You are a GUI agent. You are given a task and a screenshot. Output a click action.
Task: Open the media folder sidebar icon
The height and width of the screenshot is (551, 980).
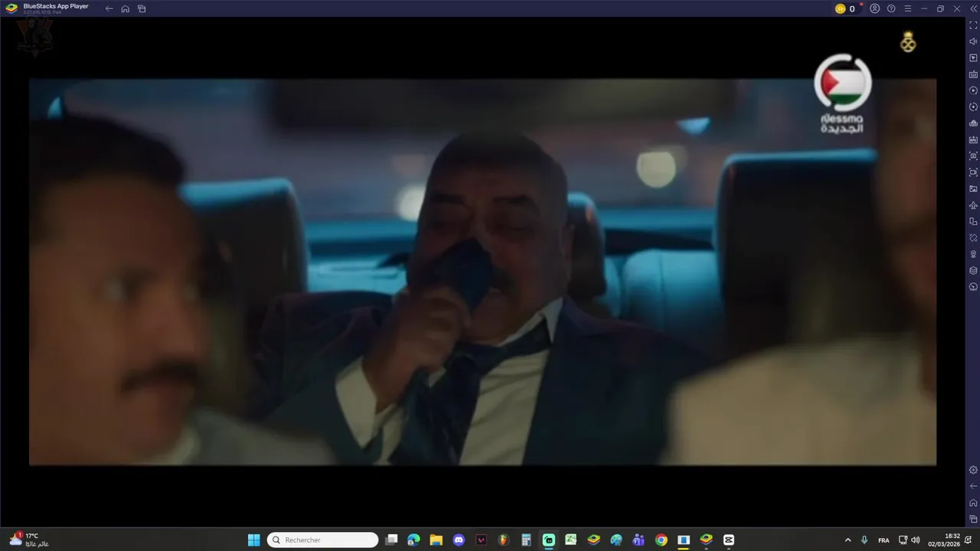[x=973, y=189]
